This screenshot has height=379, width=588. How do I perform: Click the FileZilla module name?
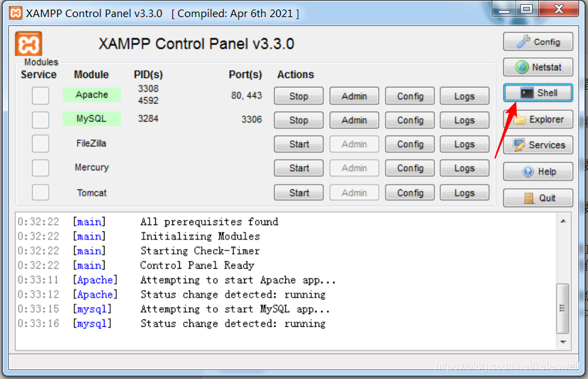91,144
